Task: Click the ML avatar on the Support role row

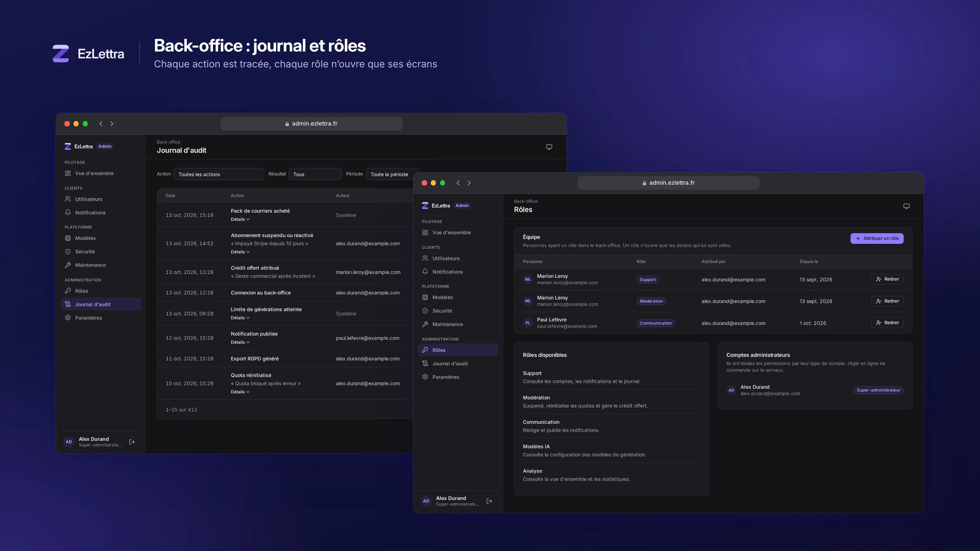Action: point(528,279)
